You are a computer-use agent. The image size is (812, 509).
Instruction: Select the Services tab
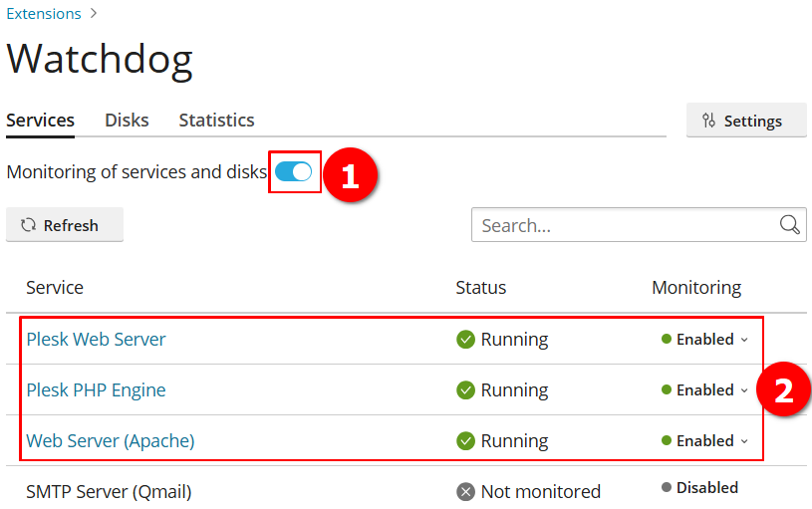[x=41, y=121]
